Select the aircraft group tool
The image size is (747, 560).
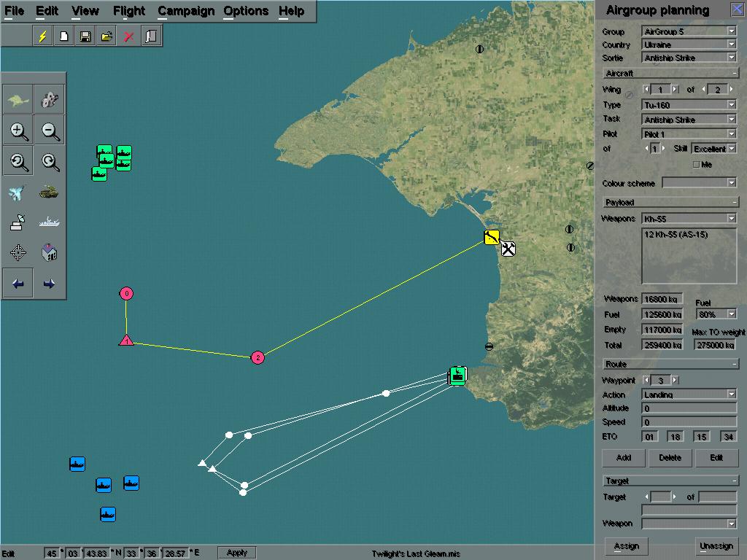click(x=18, y=192)
